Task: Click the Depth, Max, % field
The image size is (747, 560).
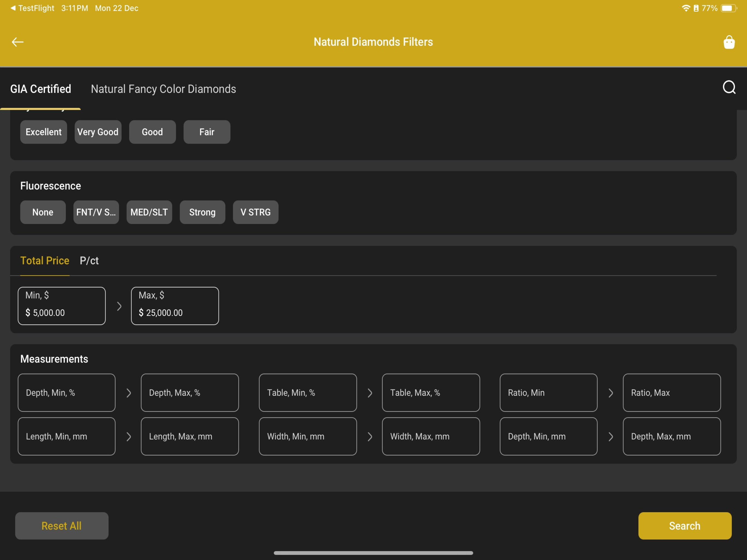Action: (190, 392)
